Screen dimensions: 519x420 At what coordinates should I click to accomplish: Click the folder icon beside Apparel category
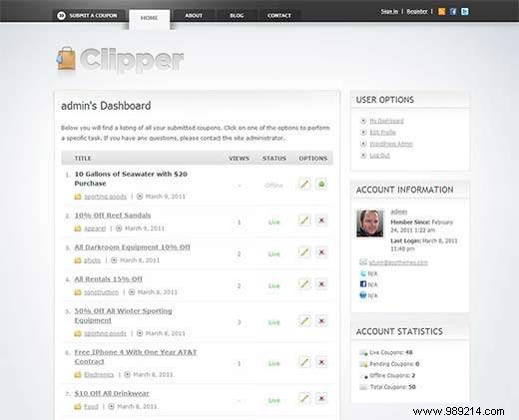(78, 228)
